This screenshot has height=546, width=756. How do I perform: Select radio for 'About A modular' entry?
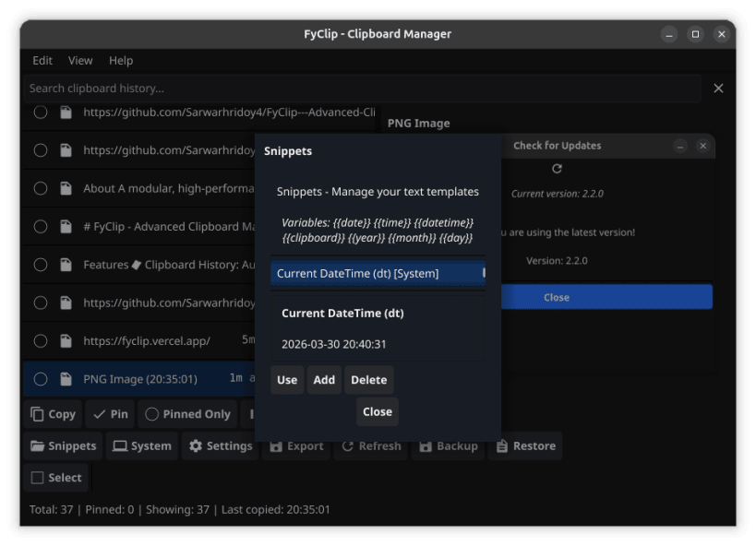(x=41, y=188)
